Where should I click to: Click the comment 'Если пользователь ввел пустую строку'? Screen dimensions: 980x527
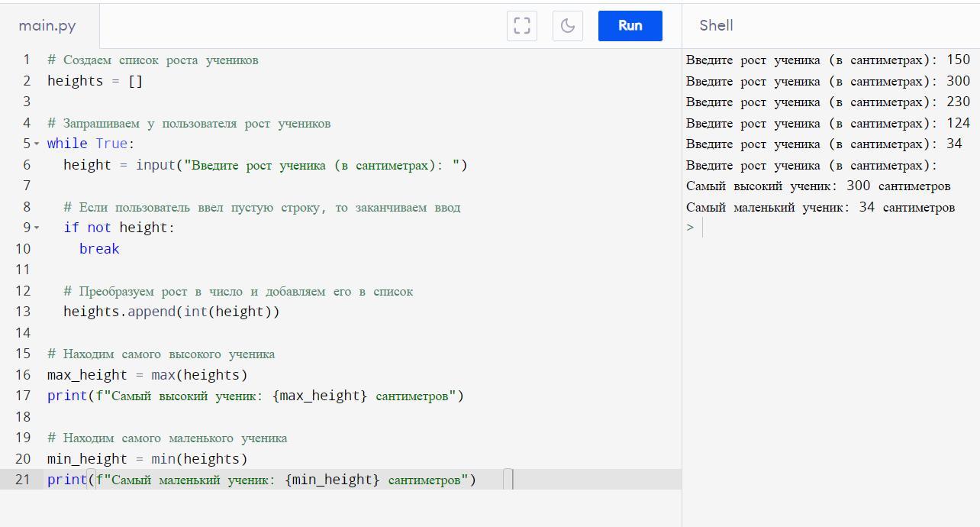262,207
